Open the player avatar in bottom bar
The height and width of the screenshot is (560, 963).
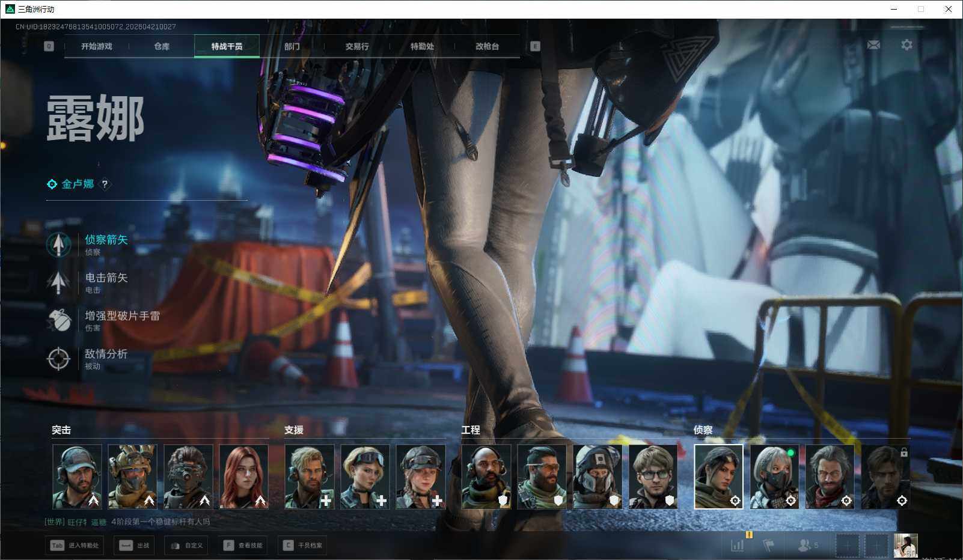coord(905,546)
